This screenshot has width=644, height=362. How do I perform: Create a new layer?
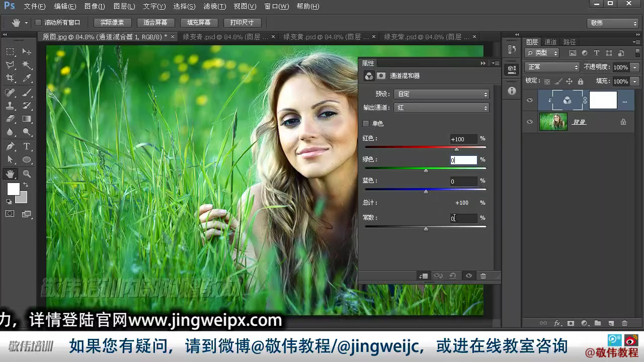point(611,323)
